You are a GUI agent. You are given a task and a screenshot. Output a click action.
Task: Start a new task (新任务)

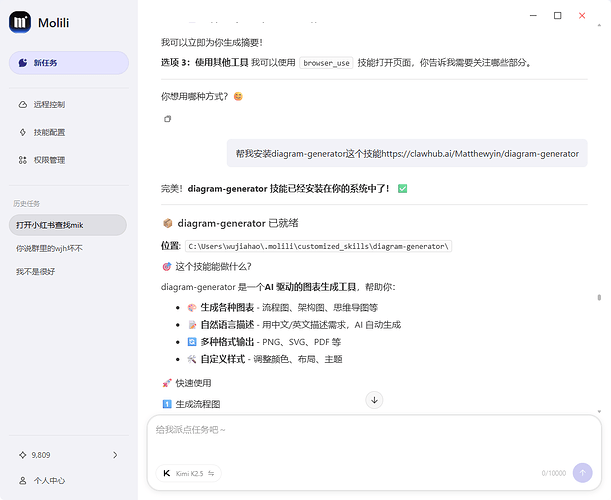point(69,63)
